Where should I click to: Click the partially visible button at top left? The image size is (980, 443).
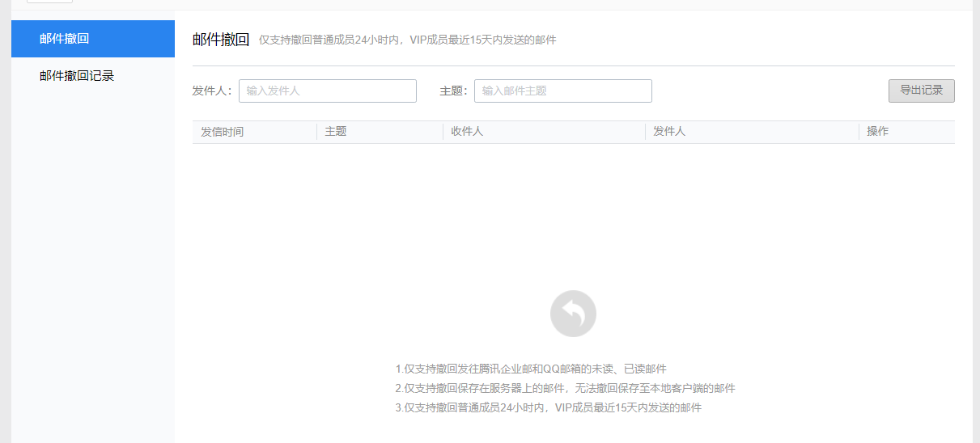click(49, 2)
